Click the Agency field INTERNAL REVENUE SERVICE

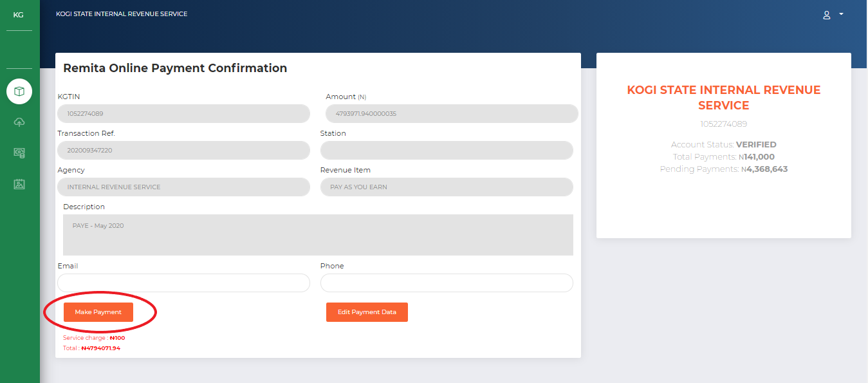pos(183,187)
